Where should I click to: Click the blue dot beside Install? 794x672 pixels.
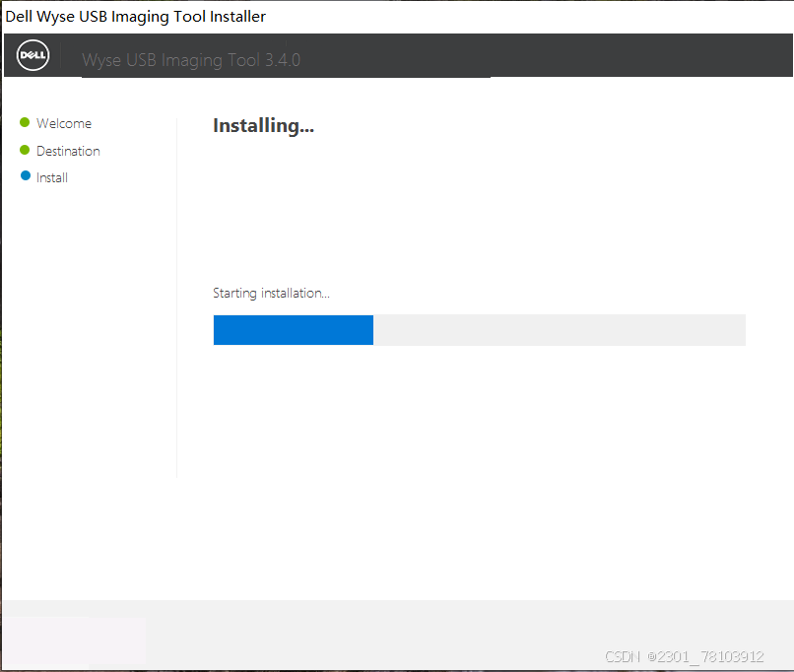click(x=26, y=175)
